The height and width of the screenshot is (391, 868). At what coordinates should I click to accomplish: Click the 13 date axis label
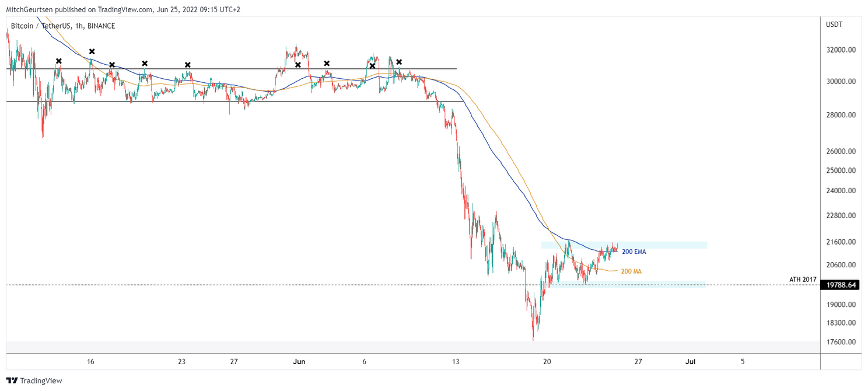pos(456,362)
